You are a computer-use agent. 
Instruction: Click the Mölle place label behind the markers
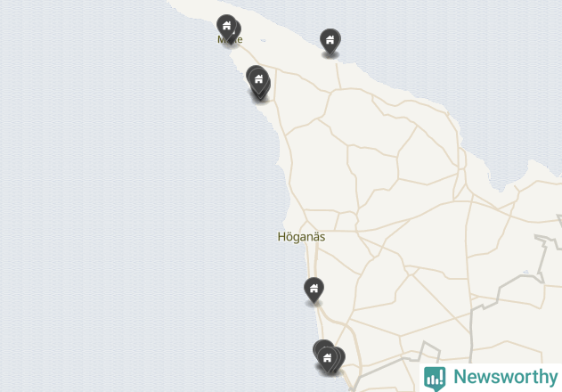(230, 39)
